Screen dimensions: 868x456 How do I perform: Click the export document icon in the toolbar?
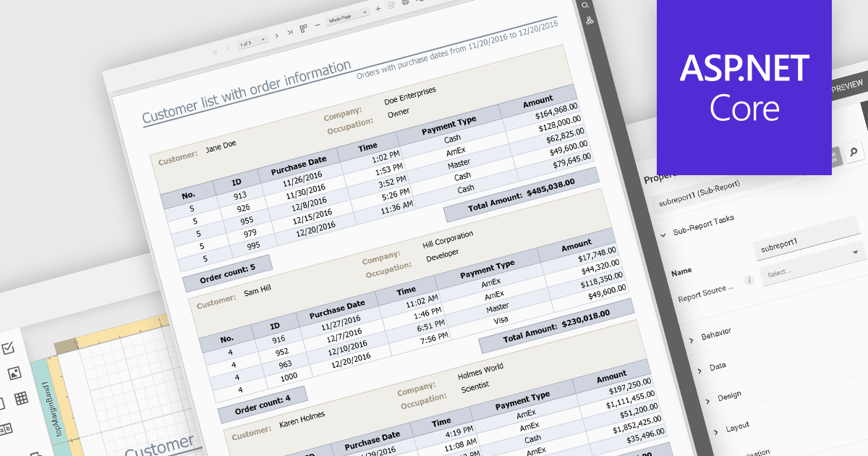point(420,1)
